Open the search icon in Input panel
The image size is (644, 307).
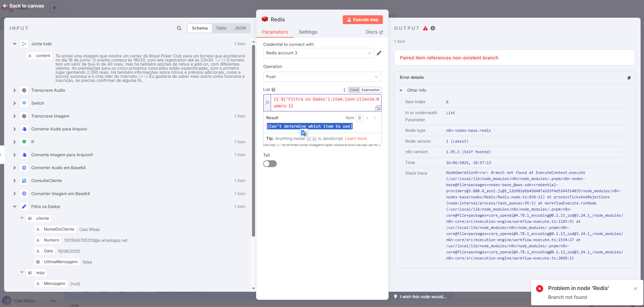179,28
